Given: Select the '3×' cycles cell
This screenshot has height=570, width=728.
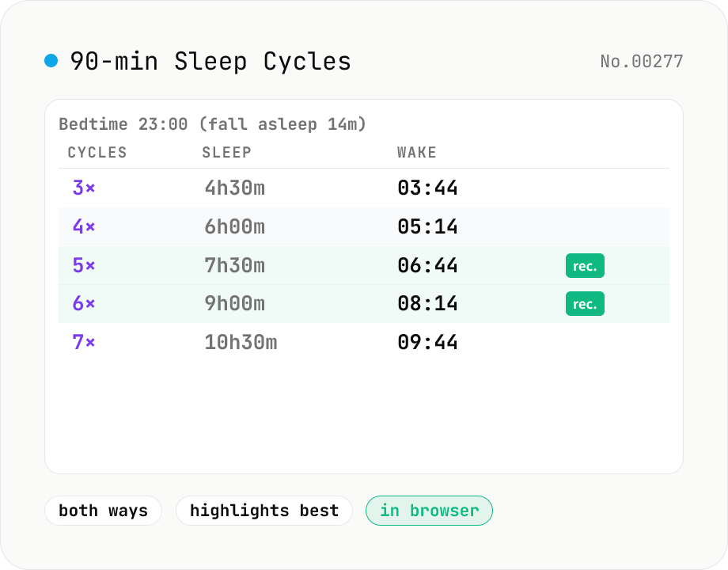Looking at the screenshot, I should click(x=84, y=188).
